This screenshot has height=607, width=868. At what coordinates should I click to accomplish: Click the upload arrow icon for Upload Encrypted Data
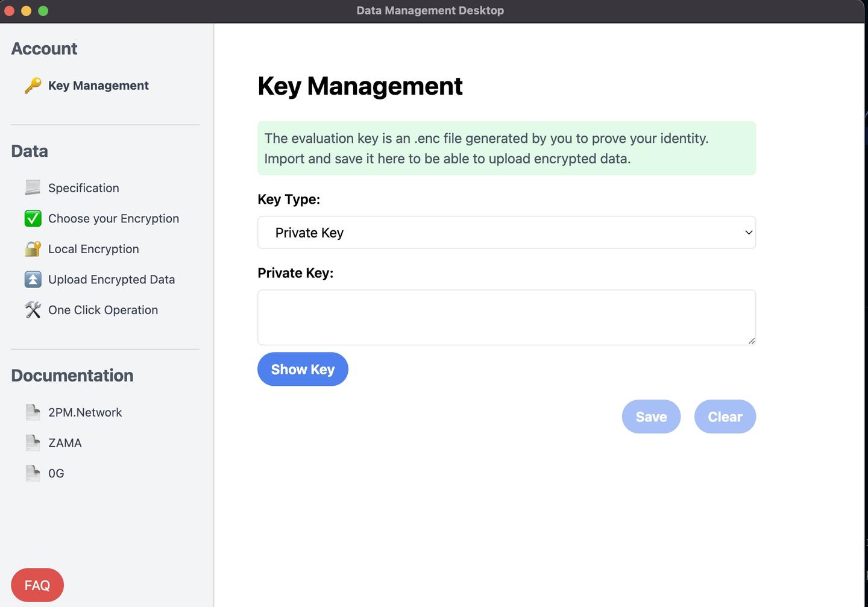point(33,279)
